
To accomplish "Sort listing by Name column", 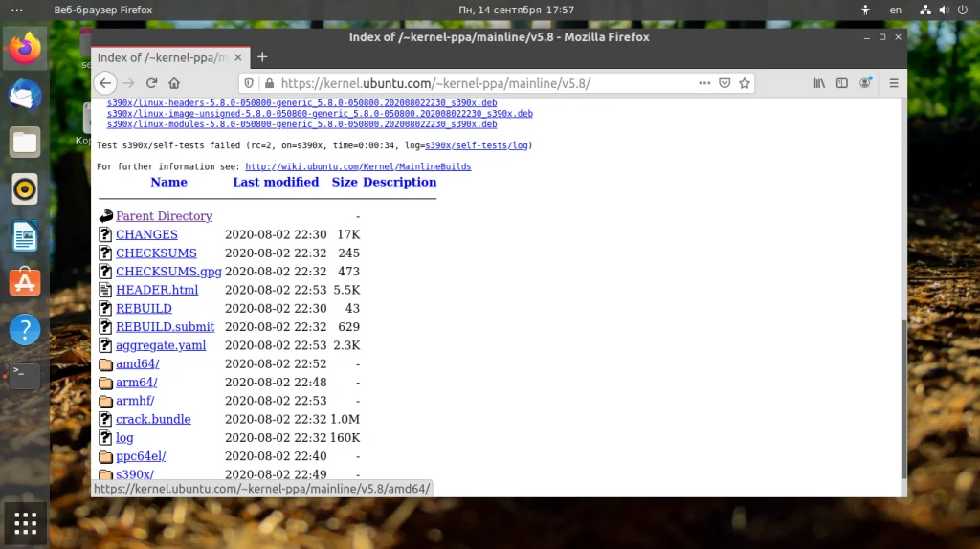I will coord(168,183).
